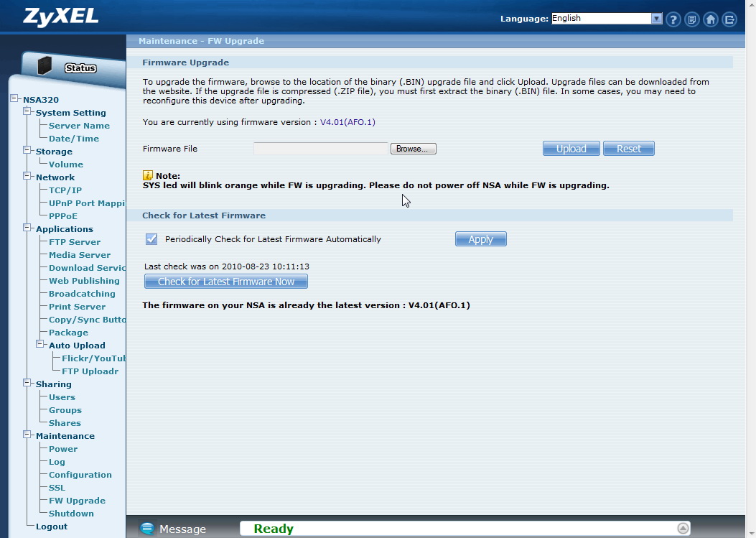The width and height of the screenshot is (756, 538).
Task: Open Broadcatching
Action: 82,294
